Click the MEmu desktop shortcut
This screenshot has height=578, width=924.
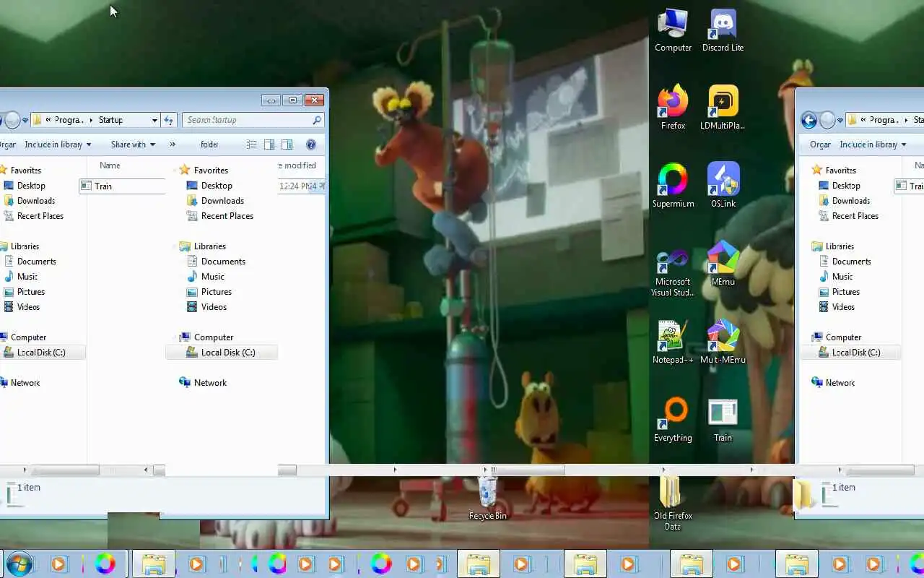pos(723,264)
